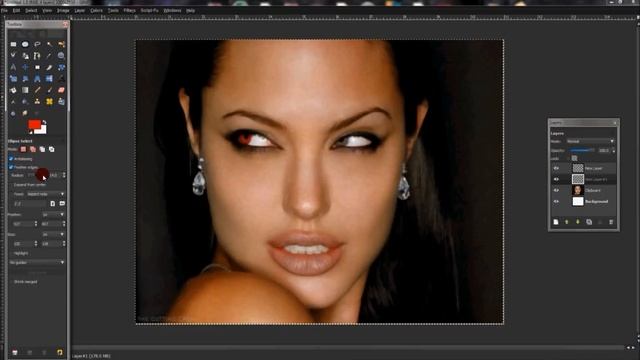The width and height of the screenshot is (640, 360).
Task: Select the Flip tool
Action: [x=49, y=78]
